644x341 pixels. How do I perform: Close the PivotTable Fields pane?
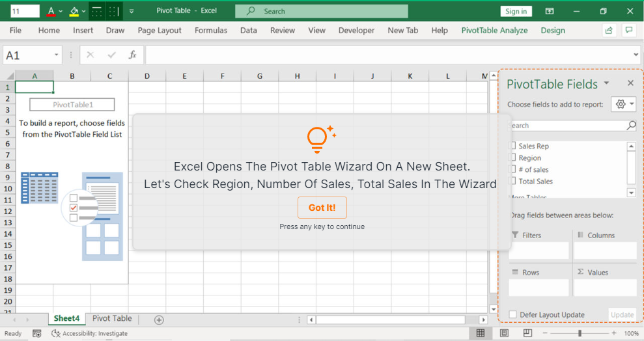pyautogui.click(x=630, y=83)
